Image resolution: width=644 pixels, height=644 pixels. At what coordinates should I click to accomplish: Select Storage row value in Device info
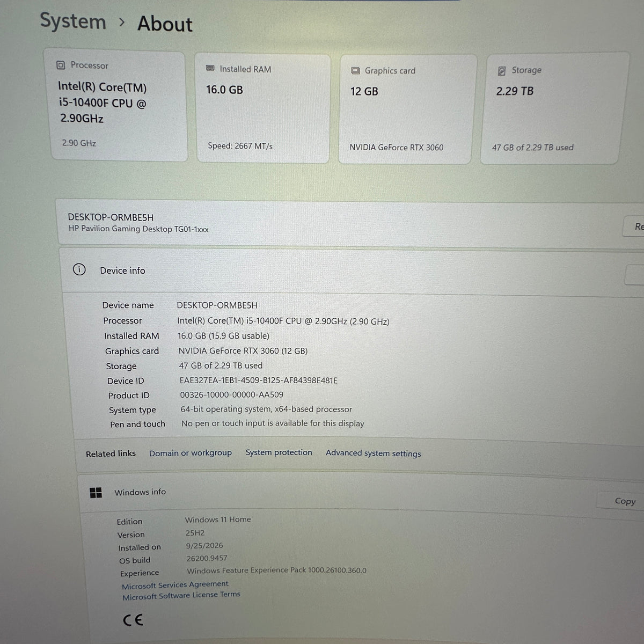point(221,365)
